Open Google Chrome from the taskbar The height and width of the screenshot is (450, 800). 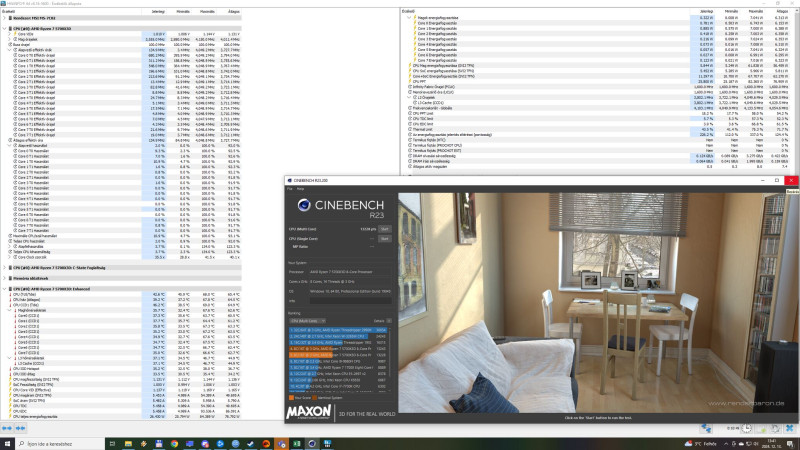tap(174, 444)
